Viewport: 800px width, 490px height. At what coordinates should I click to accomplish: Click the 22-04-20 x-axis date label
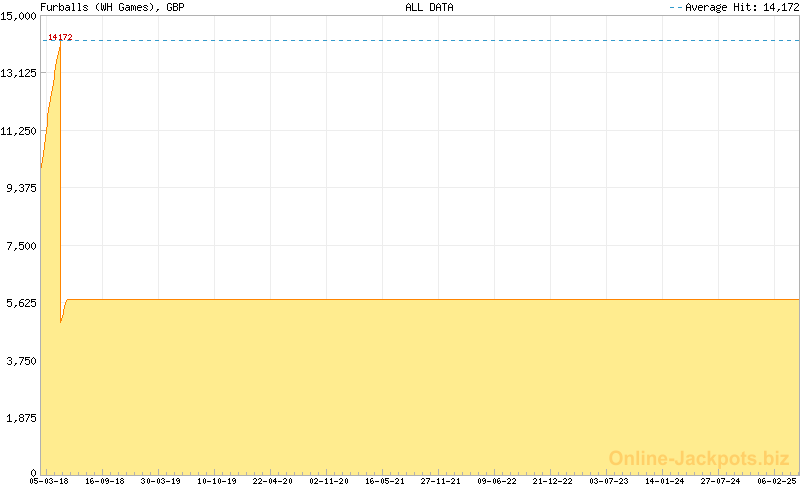(273, 481)
